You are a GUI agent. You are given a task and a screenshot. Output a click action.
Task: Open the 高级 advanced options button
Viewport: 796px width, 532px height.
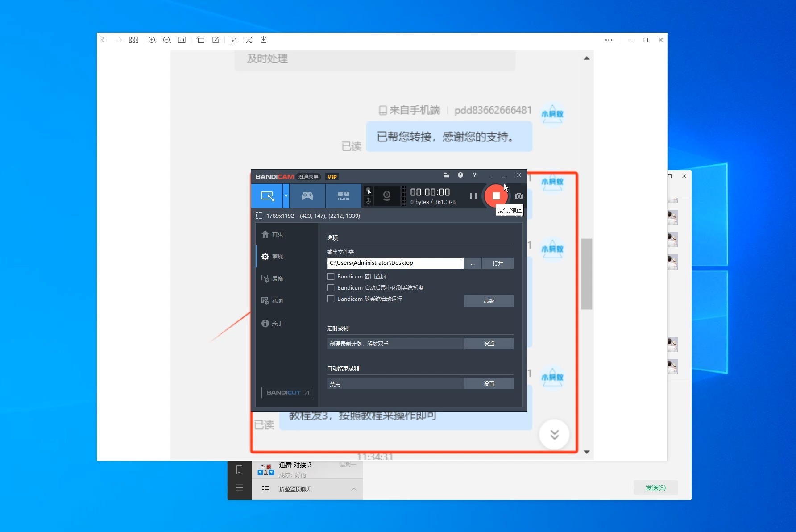tap(489, 301)
